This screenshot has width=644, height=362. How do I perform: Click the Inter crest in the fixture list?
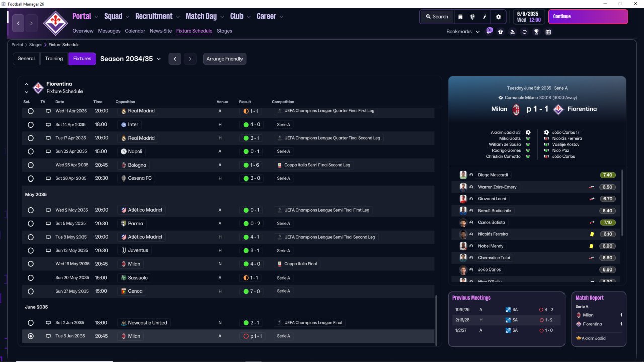click(x=124, y=124)
